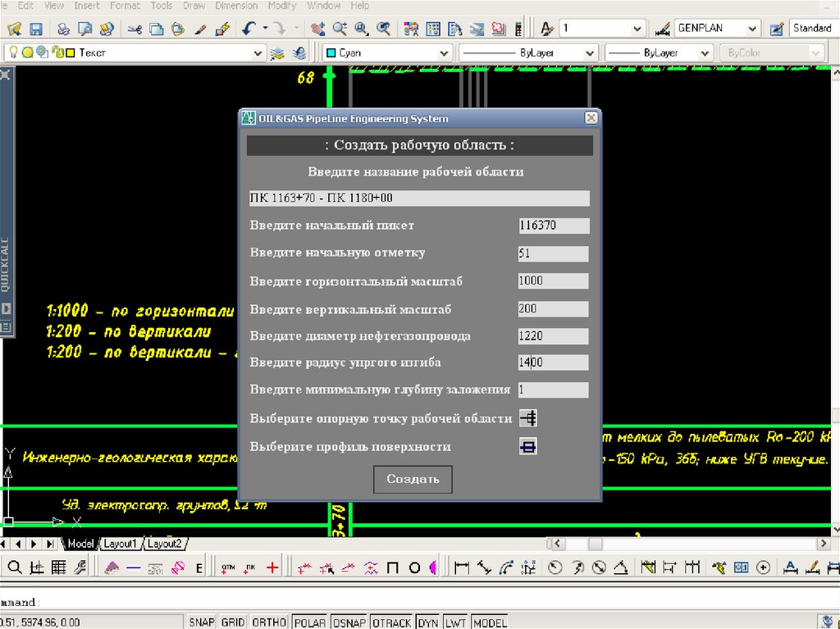840x629 pixels.
Task: Click the Paste clipboard icon
Action: [x=178, y=29]
